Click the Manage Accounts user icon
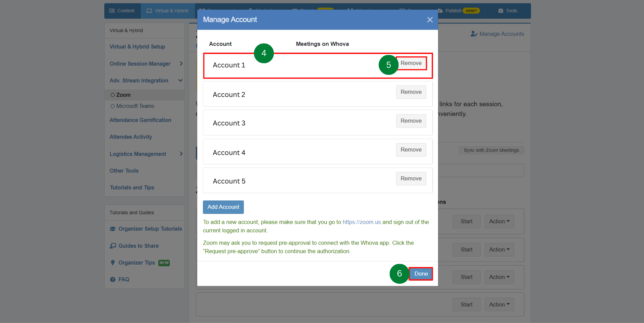The width and height of the screenshot is (644, 323). (x=474, y=34)
